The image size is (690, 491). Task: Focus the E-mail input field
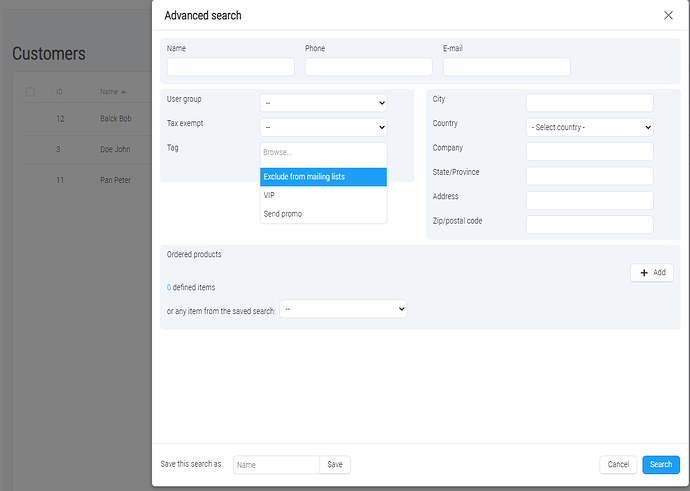506,67
